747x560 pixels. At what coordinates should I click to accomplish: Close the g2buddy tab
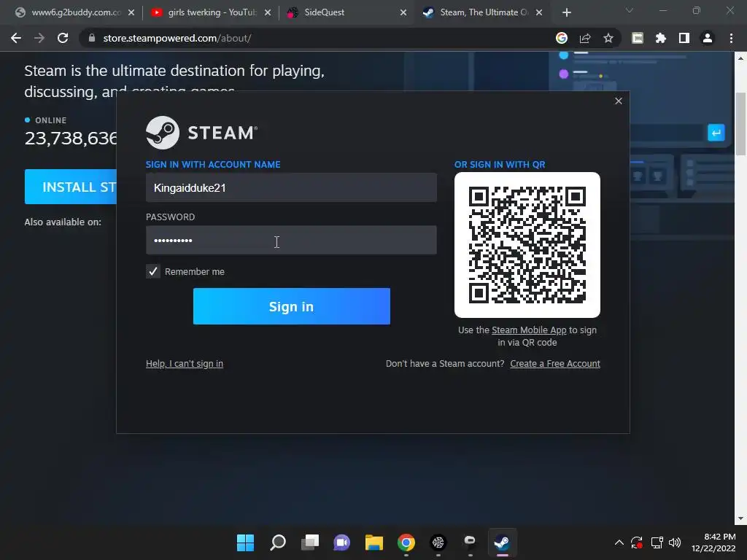click(131, 13)
